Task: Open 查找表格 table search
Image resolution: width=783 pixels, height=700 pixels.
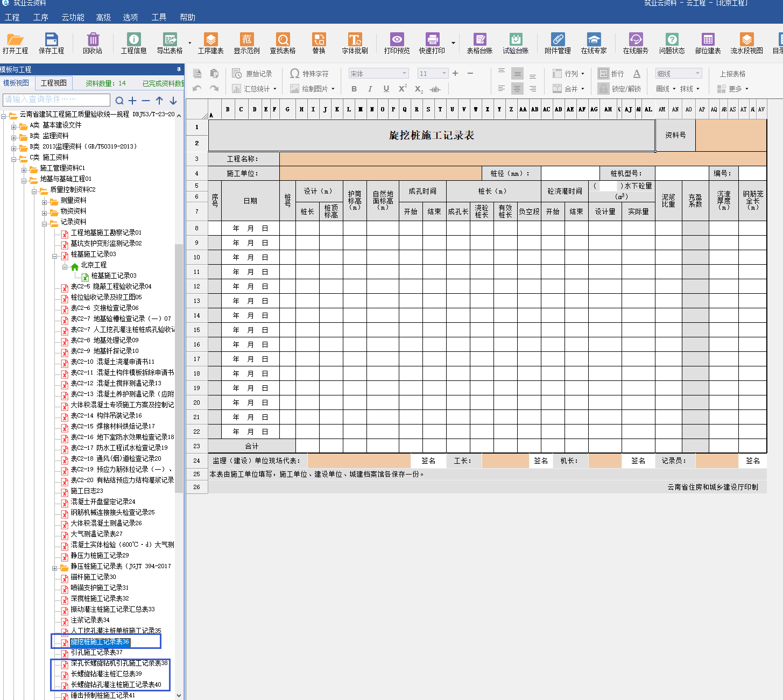Action: tap(283, 43)
